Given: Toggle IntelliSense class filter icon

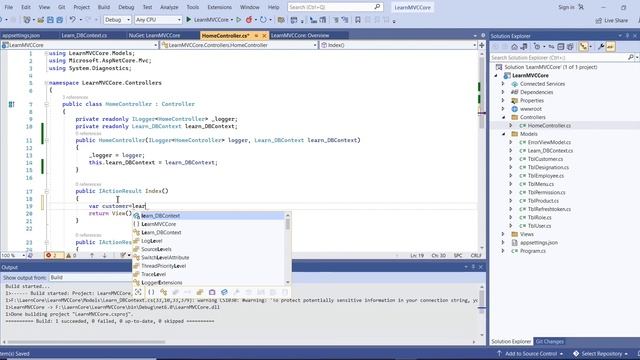Looking at the screenshot, I should coord(163,292).
